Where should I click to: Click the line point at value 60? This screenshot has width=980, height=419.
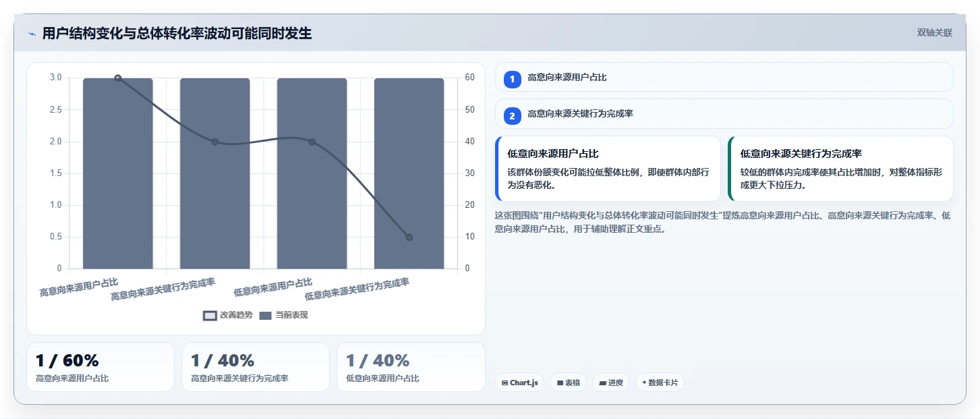[117, 78]
